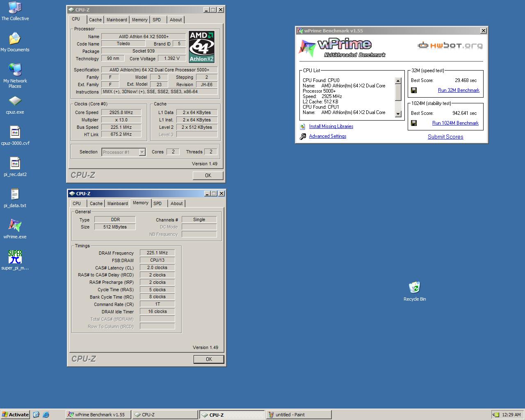Minimize the top CPU-Z window
The height and width of the screenshot is (420, 525).
[207, 10]
